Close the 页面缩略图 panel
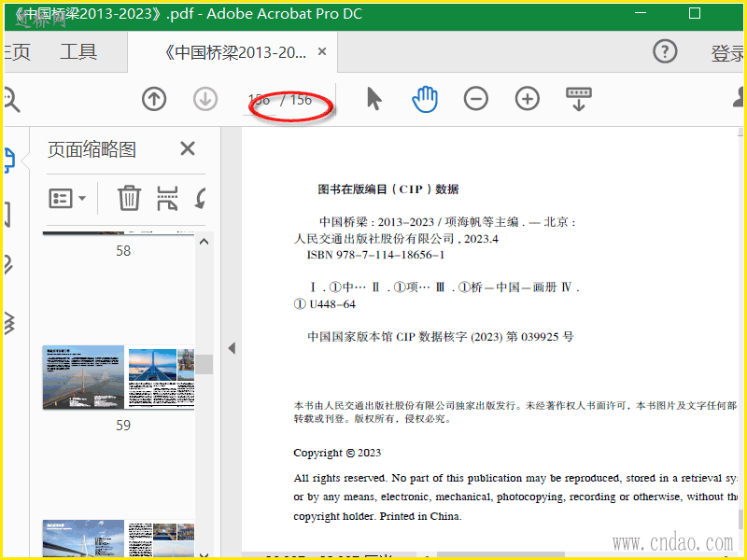Viewport: 747px width, 560px height. (x=188, y=148)
